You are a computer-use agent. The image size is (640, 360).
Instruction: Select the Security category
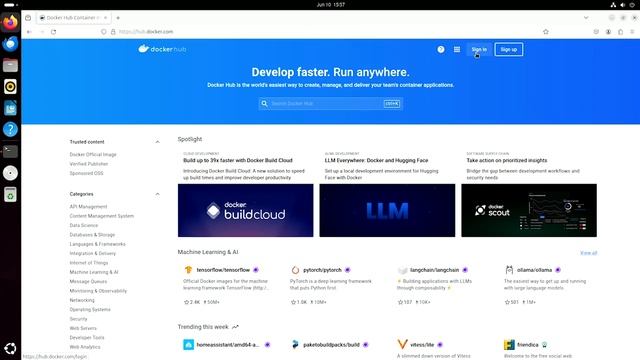(x=78, y=319)
